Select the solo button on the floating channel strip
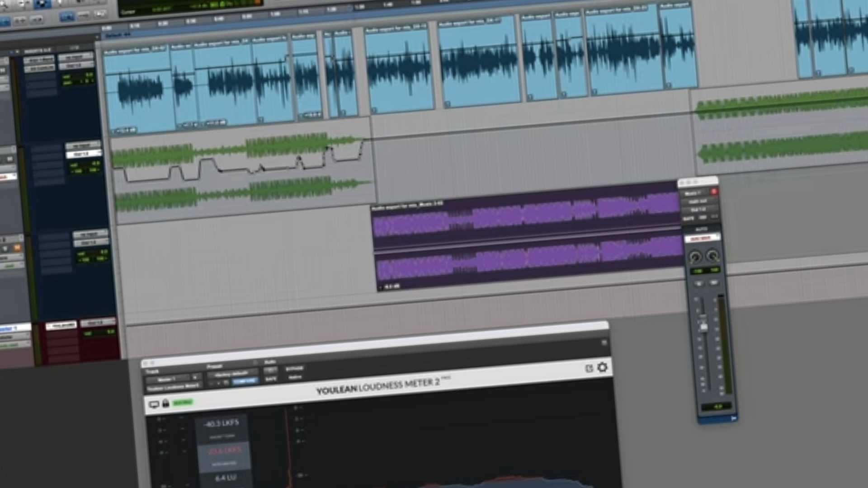The width and height of the screenshot is (868, 488). (713, 282)
